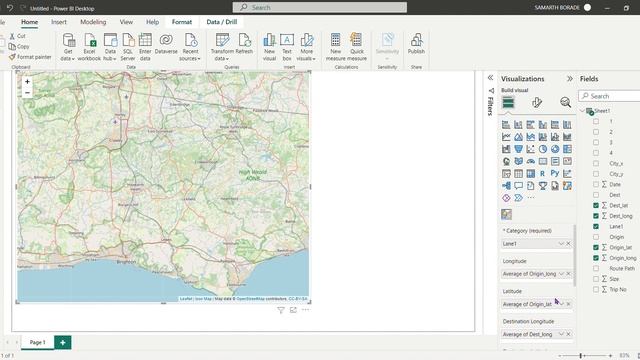
Task: Check the Origin field
Action: coord(596,237)
